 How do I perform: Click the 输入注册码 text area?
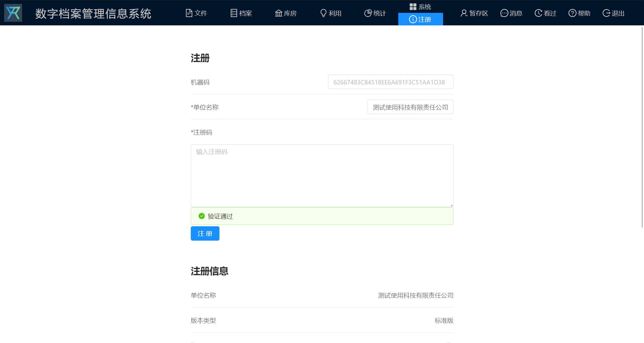coord(322,176)
